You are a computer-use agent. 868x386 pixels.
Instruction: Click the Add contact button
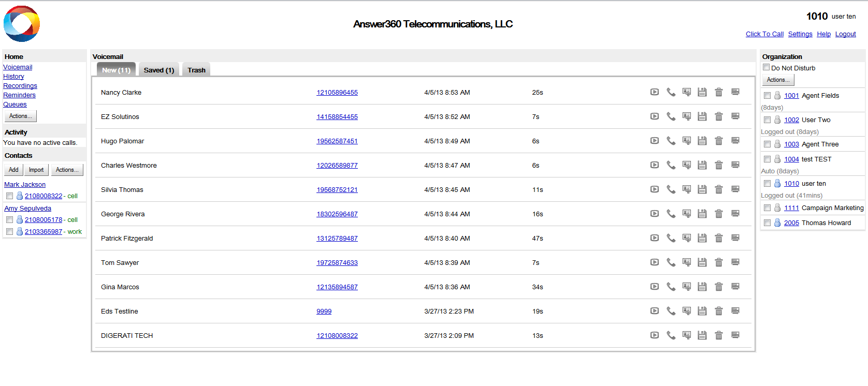pos(13,170)
